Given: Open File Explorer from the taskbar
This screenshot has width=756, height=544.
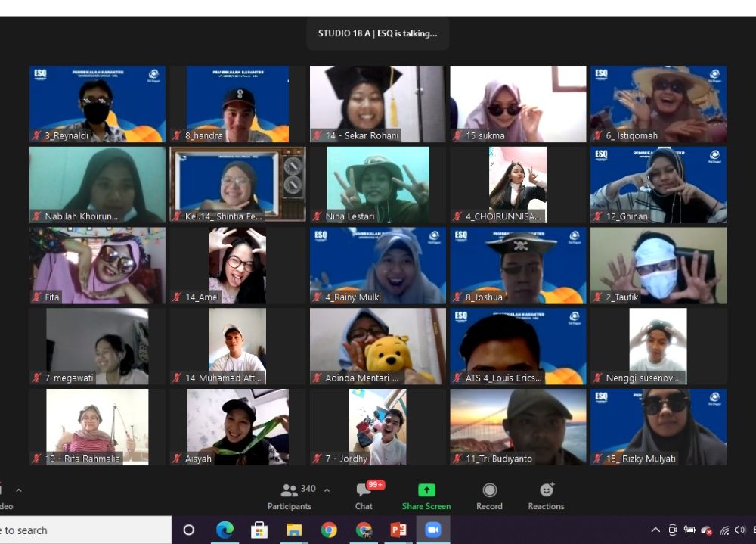Looking at the screenshot, I should (x=294, y=530).
